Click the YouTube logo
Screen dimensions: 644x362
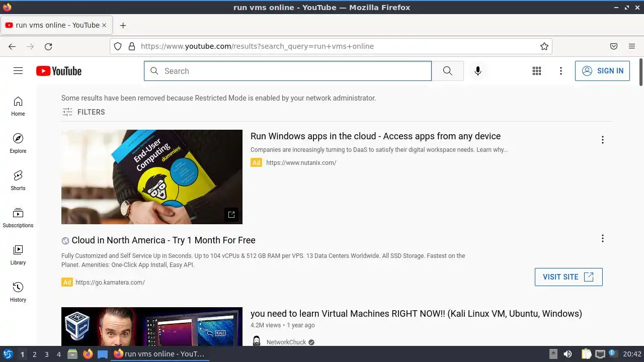click(x=59, y=71)
